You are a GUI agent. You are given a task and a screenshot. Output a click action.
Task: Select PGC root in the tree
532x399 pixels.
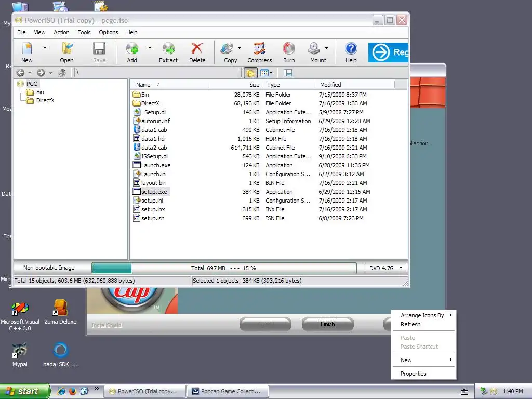click(x=32, y=84)
